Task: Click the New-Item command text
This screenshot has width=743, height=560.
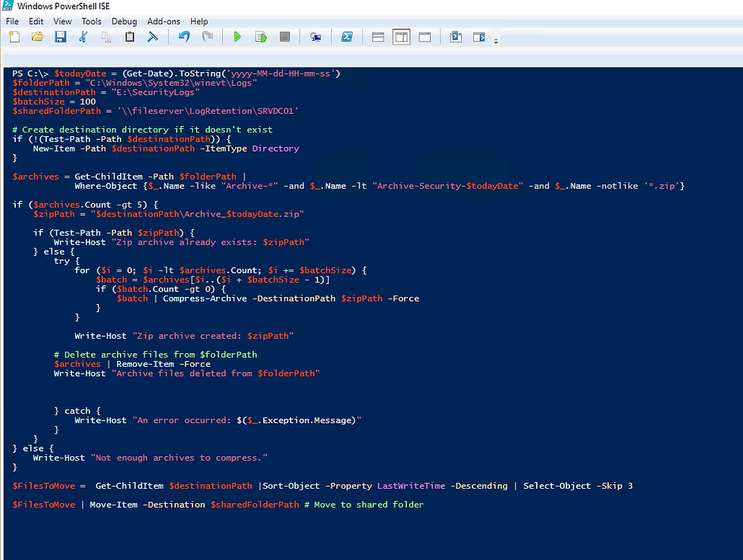Action: (x=54, y=149)
